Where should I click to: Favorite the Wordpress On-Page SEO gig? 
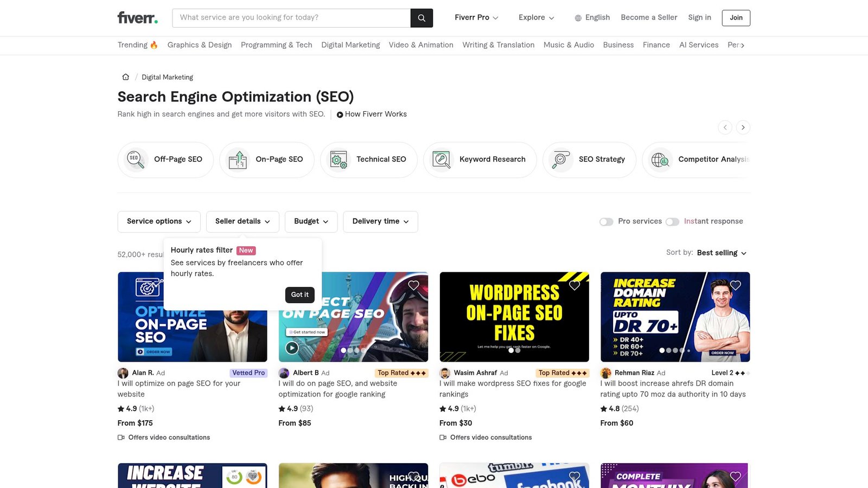(575, 285)
